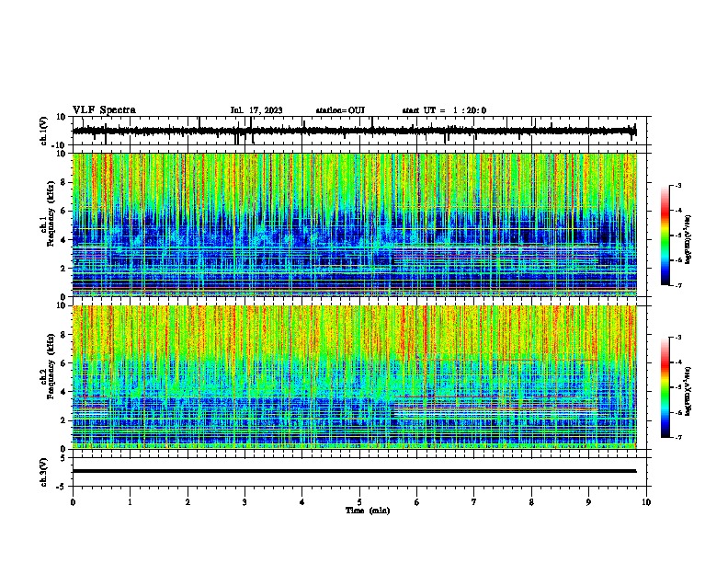Click time-axis tick label '10' at bottom
This screenshot has width=728, height=563.
coord(646,502)
